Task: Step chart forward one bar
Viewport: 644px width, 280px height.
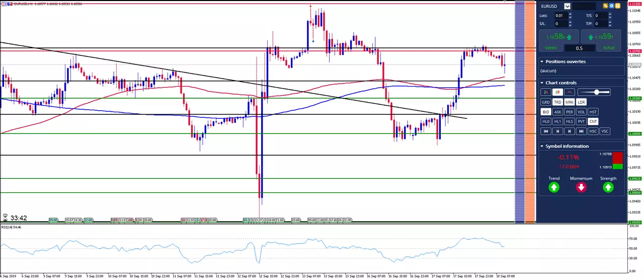Action: (570, 131)
